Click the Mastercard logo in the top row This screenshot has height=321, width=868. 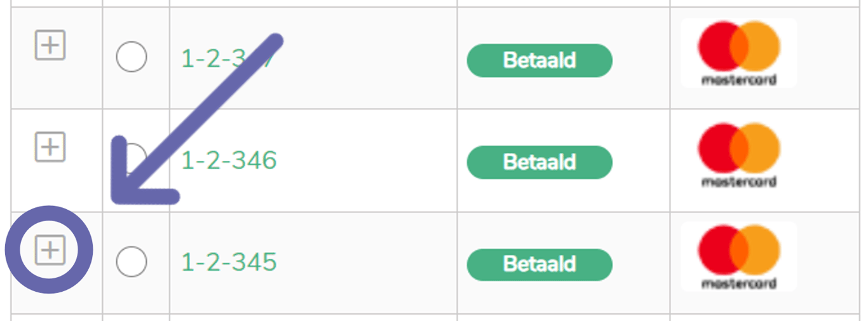(x=739, y=53)
